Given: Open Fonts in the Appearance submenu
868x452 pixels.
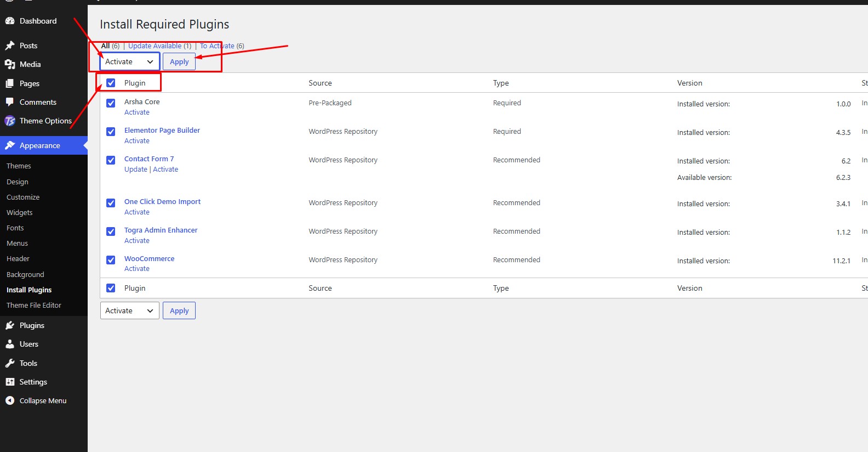Looking at the screenshot, I should pos(15,228).
